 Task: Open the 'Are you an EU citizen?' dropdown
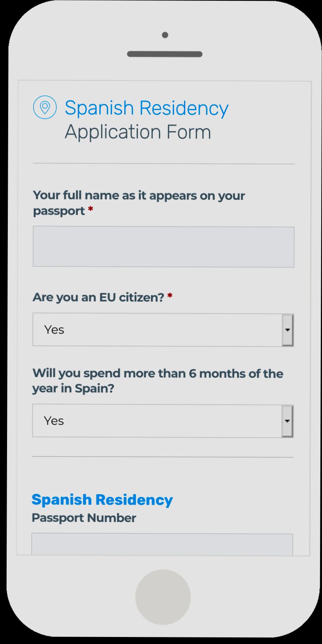(163, 329)
